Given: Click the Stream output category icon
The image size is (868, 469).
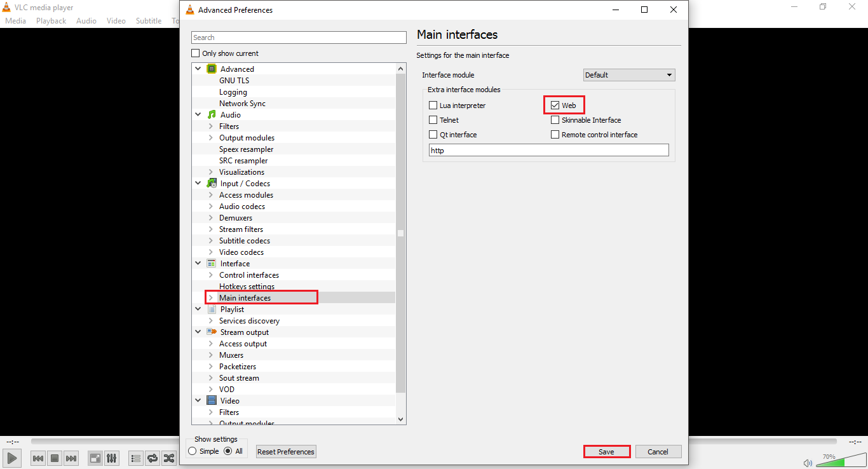Looking at the screenshot, I should (212, 332).
